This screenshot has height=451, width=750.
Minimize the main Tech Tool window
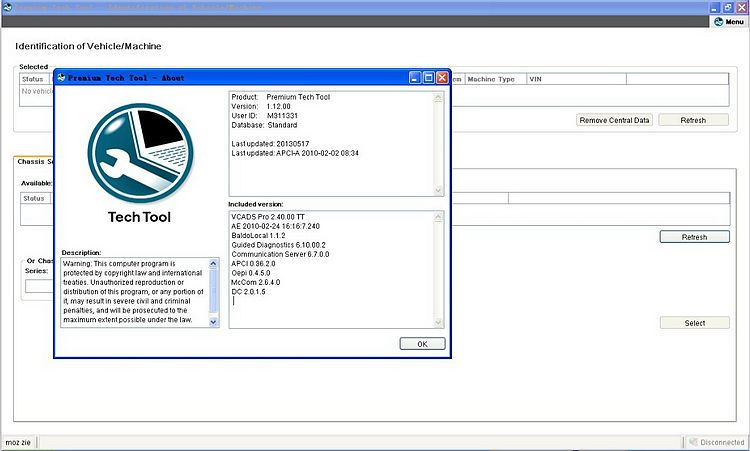tap(715, 8)
